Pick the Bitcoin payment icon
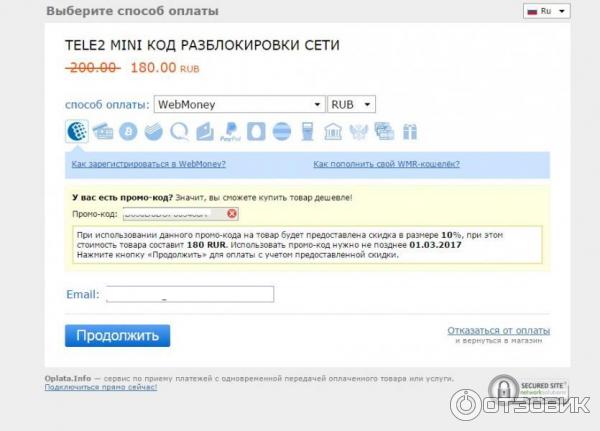 (x=128, y=132)
